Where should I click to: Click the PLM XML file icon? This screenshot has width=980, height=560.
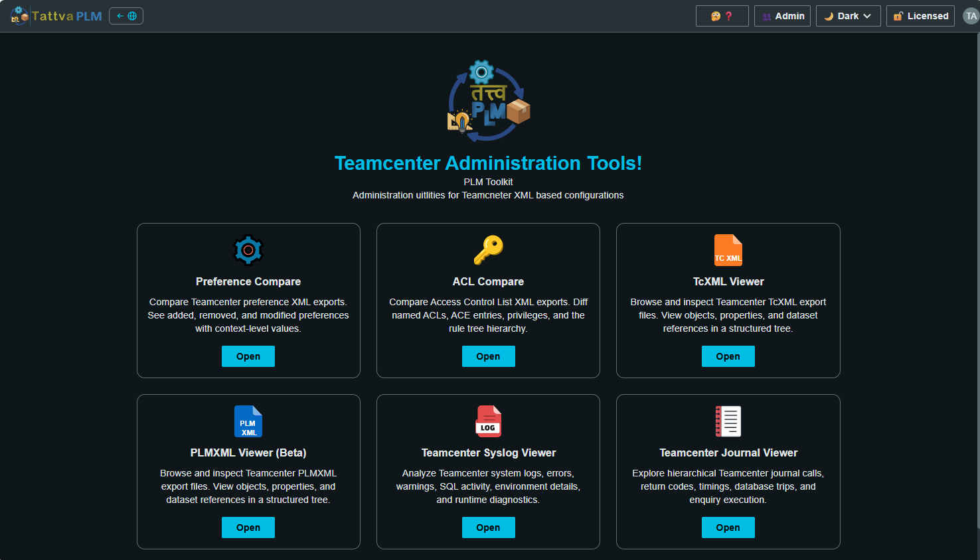(248, 421)
